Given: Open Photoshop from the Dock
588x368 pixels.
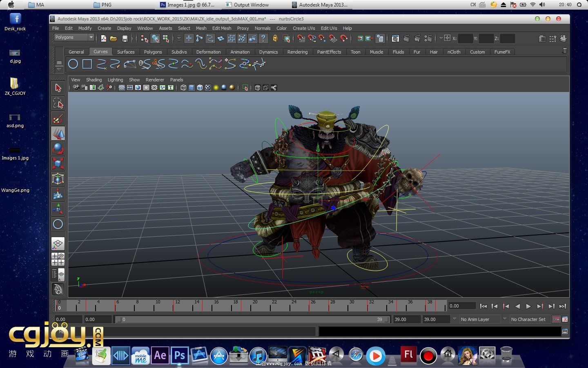Looking at the screenshot, I should [x=180, y=355].
